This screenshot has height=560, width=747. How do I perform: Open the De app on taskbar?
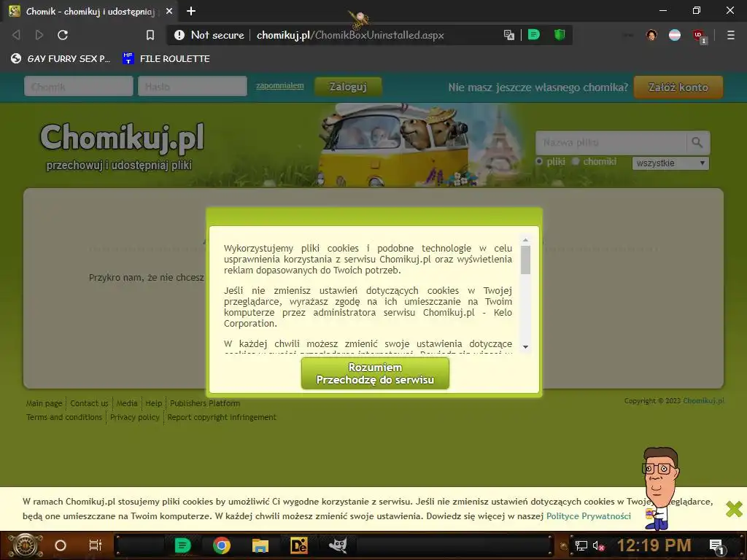[x=298, y=545]
